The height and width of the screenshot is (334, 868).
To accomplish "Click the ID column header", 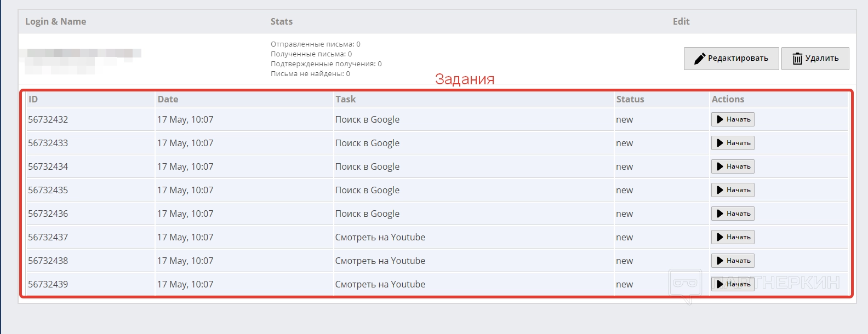I will (33, 99).
